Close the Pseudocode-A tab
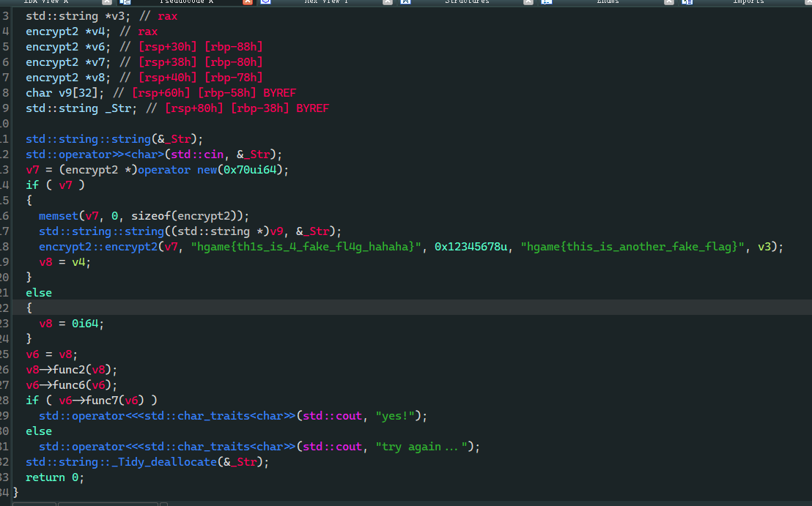The width and height of the screenshot is (812, 506). (x=248, y=2)
